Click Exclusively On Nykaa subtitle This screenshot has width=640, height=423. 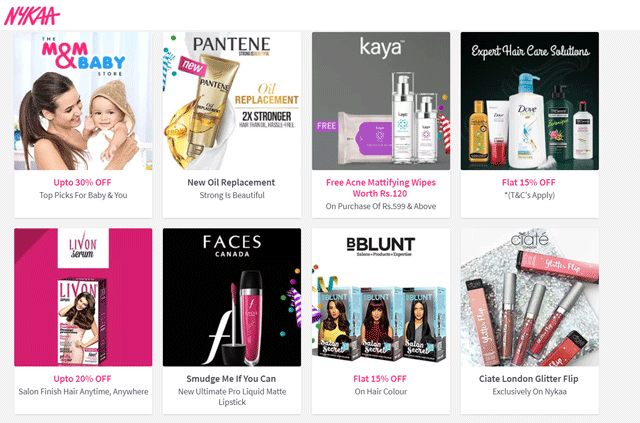pos(529,392)
